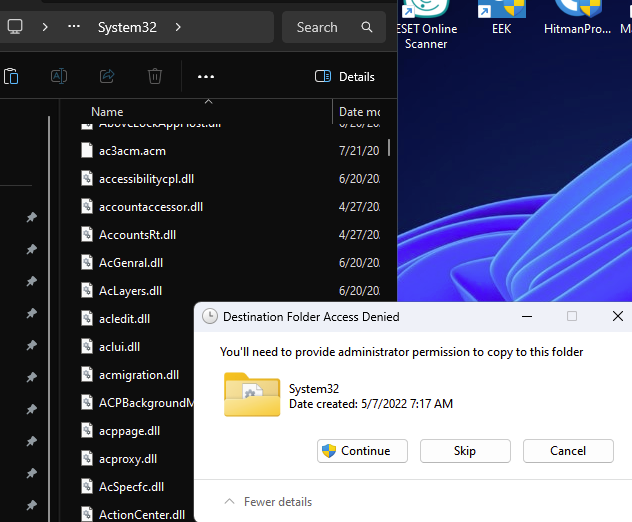Click the dll icon of accessibilitycpl.dll
Viewport: 632px width, 522px height.
coord(87,178)
